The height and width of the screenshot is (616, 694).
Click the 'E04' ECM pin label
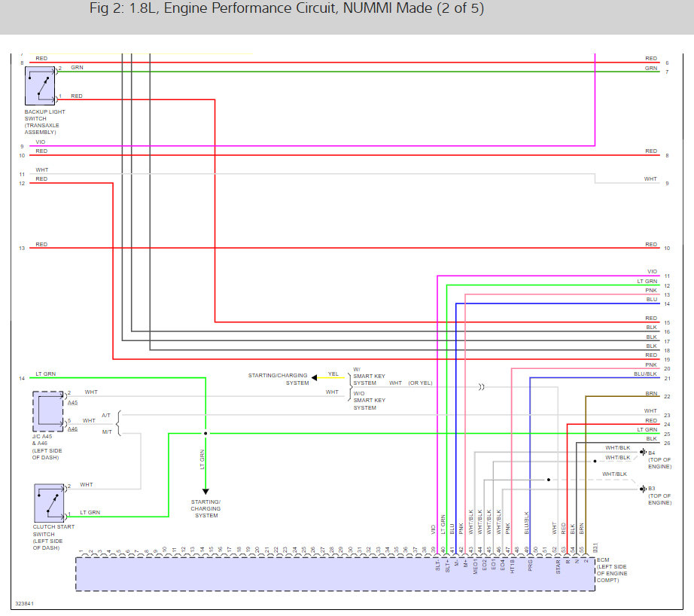502,565
